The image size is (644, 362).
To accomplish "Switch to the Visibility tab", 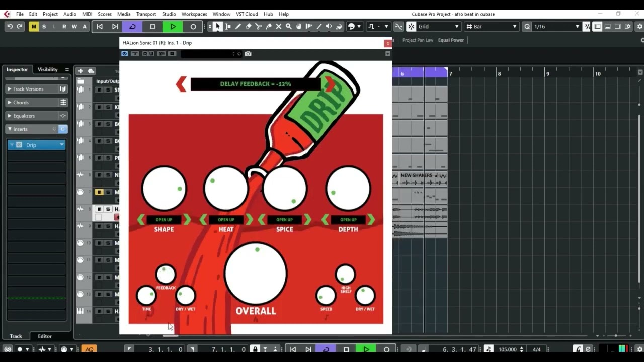I will click(x=48, y=69).
